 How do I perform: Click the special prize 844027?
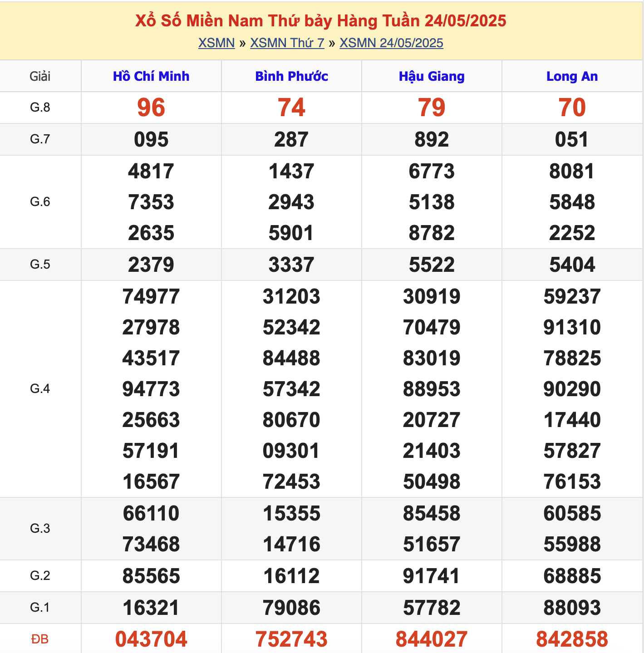432,639
